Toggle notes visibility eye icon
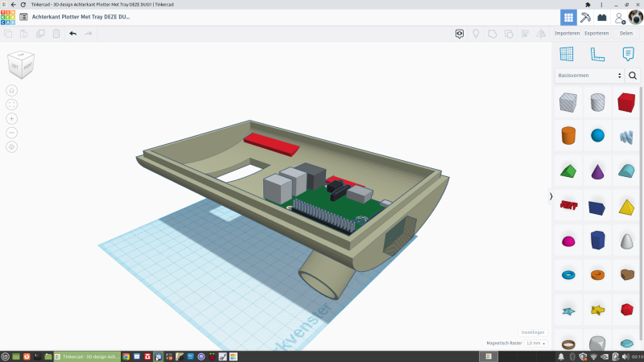This screenshot has width=644, height=362. (x=460, y=34)
